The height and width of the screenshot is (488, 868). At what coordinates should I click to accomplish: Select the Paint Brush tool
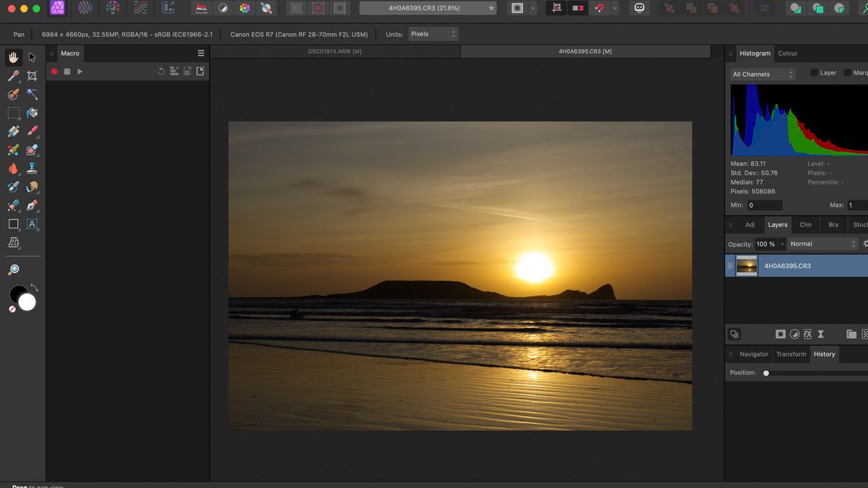(x=32, y=132)
